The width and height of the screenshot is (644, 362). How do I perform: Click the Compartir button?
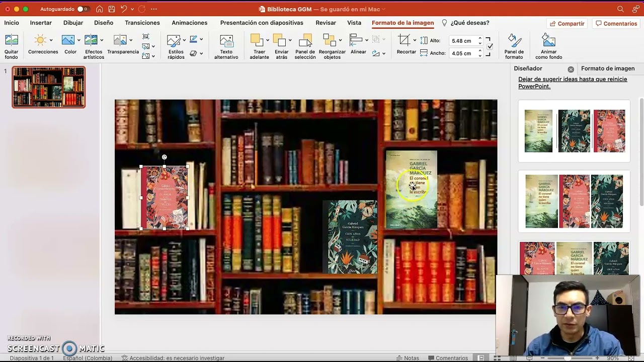(x=567, y=24)
